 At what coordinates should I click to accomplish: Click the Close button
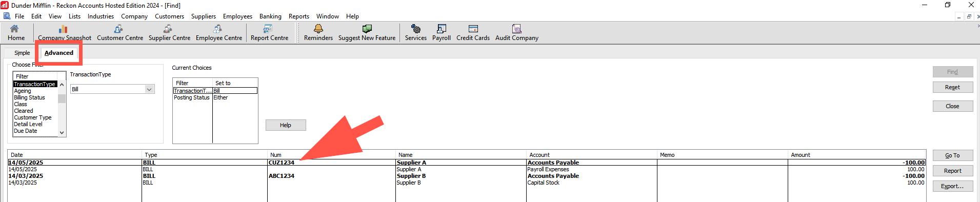point(952,106)
